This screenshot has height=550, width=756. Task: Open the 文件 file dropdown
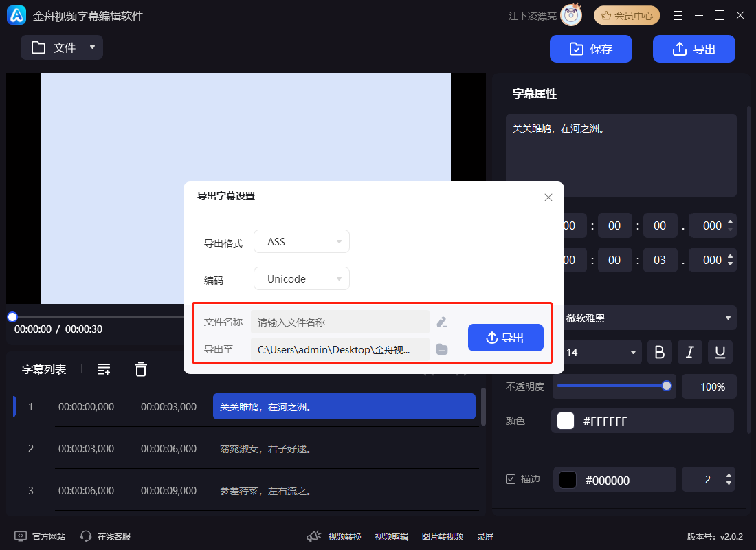point(62,47)
